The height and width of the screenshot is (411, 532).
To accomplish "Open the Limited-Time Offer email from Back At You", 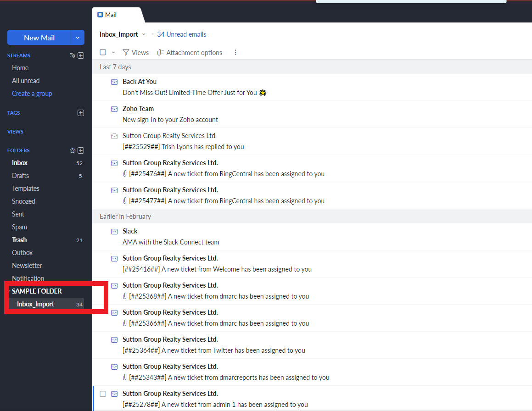I will [x=312, y=87].
